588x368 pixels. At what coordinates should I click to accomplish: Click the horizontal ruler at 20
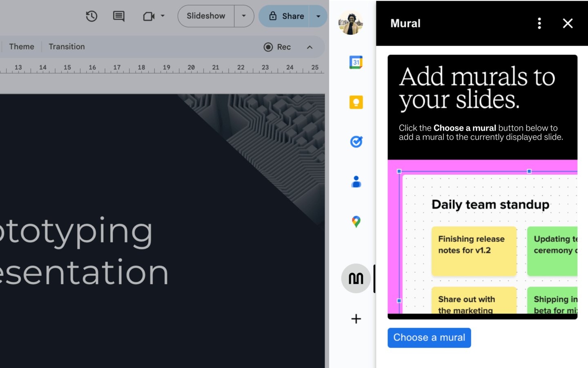pyautogui.click(x=191, y=67)
